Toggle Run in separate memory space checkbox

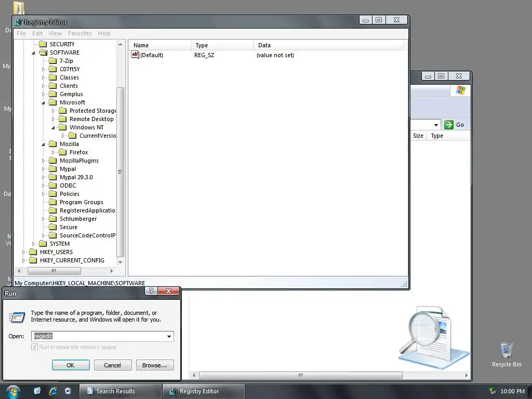[x=34, y=347]
